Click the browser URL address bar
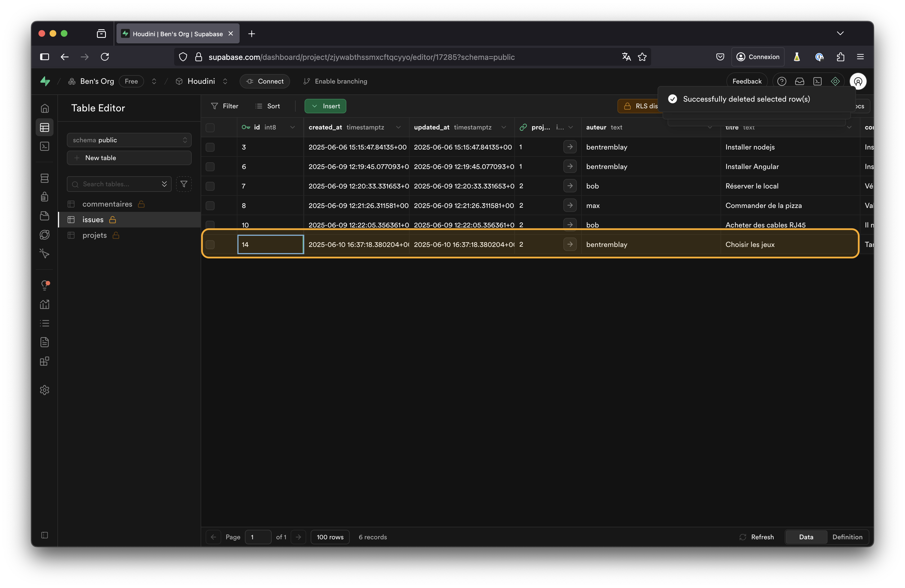The image size is (905, 588). pos(413,57)
